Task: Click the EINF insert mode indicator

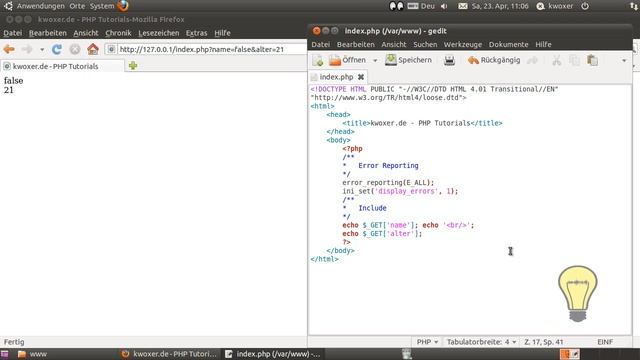Action: pos(605,342)
